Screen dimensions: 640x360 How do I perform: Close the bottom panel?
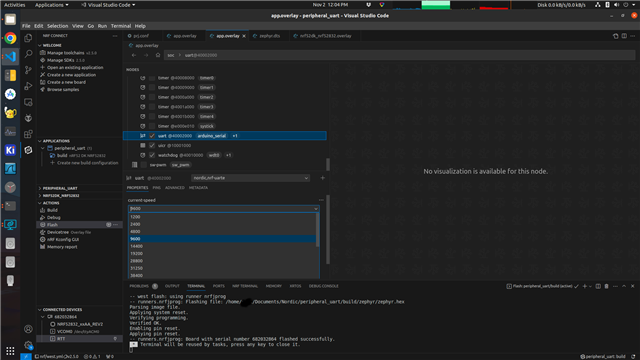point(633,286)
